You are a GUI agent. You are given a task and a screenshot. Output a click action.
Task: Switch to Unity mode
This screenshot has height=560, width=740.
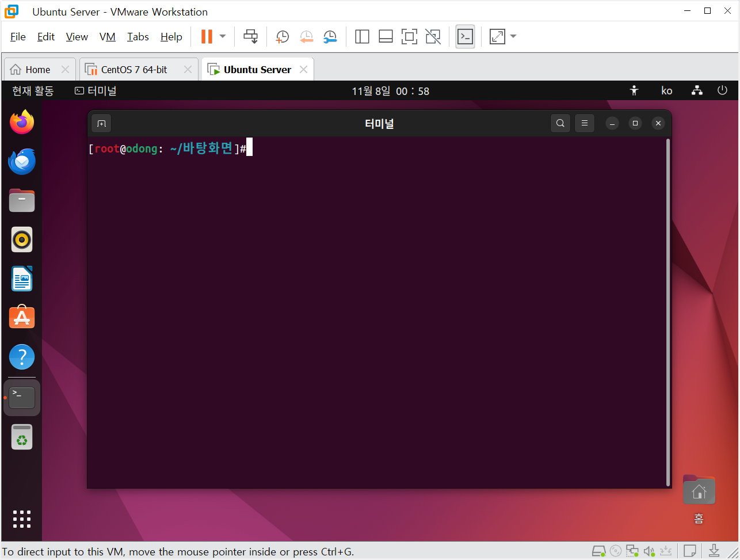click(433, 37)
